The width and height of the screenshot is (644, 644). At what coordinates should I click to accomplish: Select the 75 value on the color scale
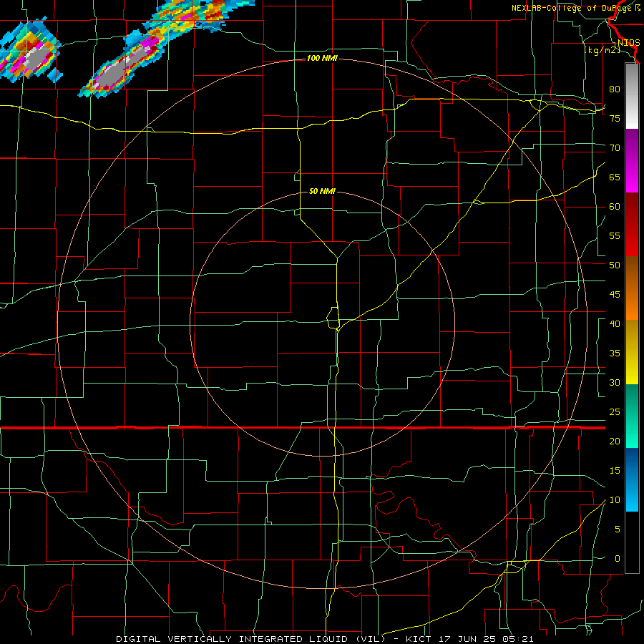click(615, 118)
